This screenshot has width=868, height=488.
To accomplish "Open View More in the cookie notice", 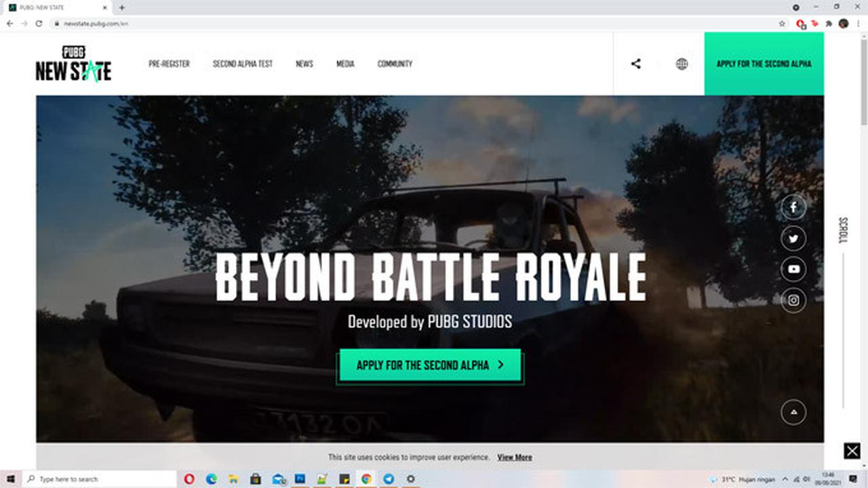I will (x=514, y=457).
